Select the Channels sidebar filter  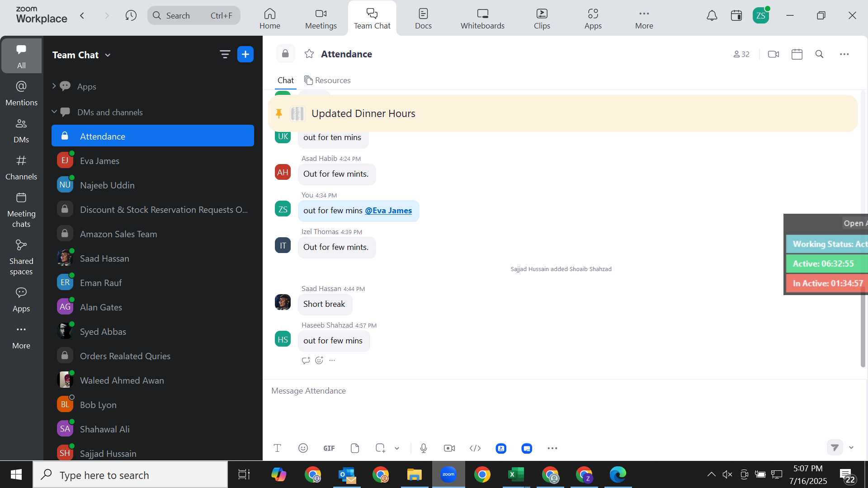tap(21, 168)
